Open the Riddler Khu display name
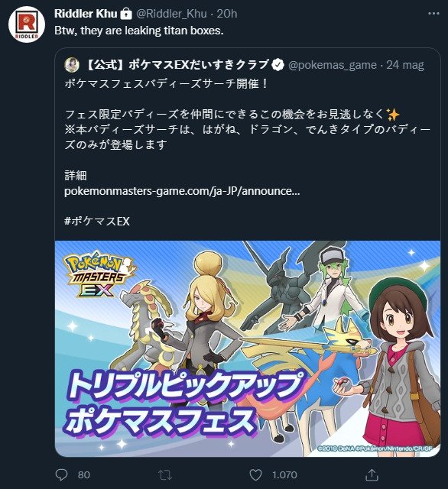 86,14
